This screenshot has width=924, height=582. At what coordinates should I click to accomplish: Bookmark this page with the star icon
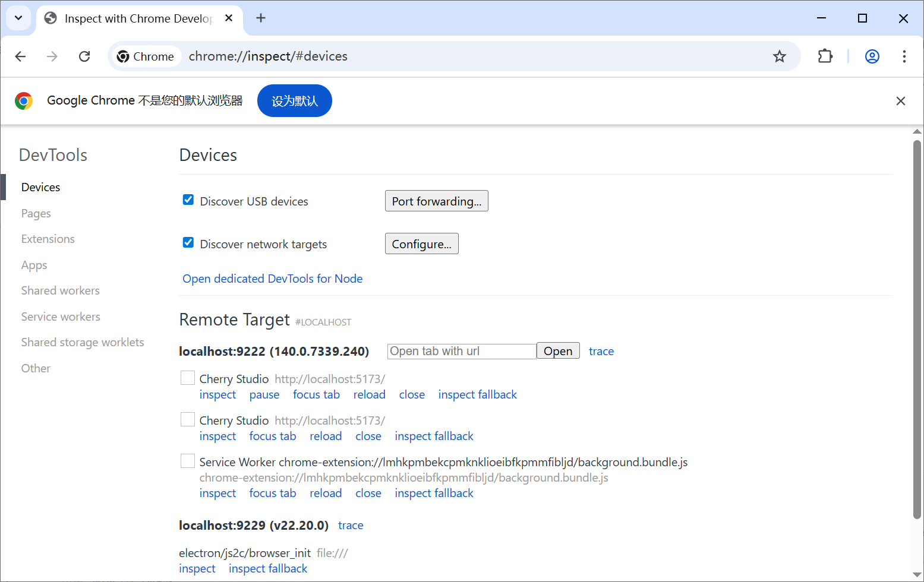[x=779, y=56]
